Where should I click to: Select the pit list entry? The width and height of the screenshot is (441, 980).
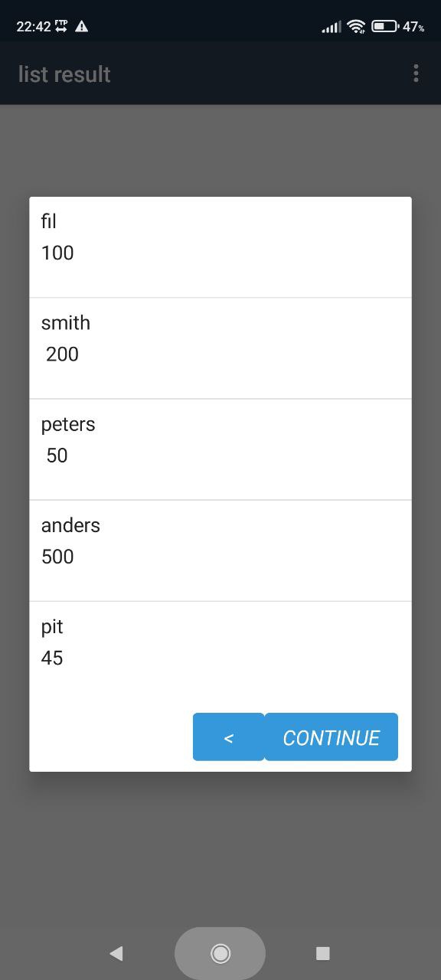(220, 652)
